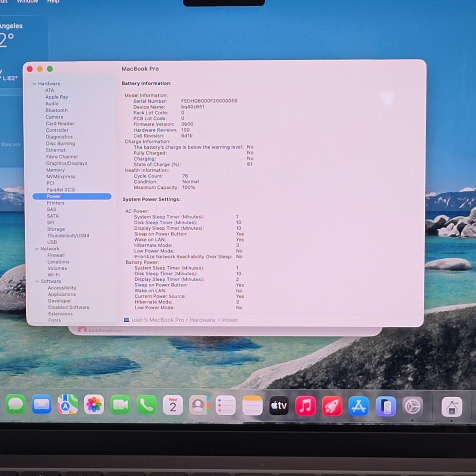Select Printers in the sidebar
Image resolution: width=476 pixels, height=476 pixels.
(56, 203)
